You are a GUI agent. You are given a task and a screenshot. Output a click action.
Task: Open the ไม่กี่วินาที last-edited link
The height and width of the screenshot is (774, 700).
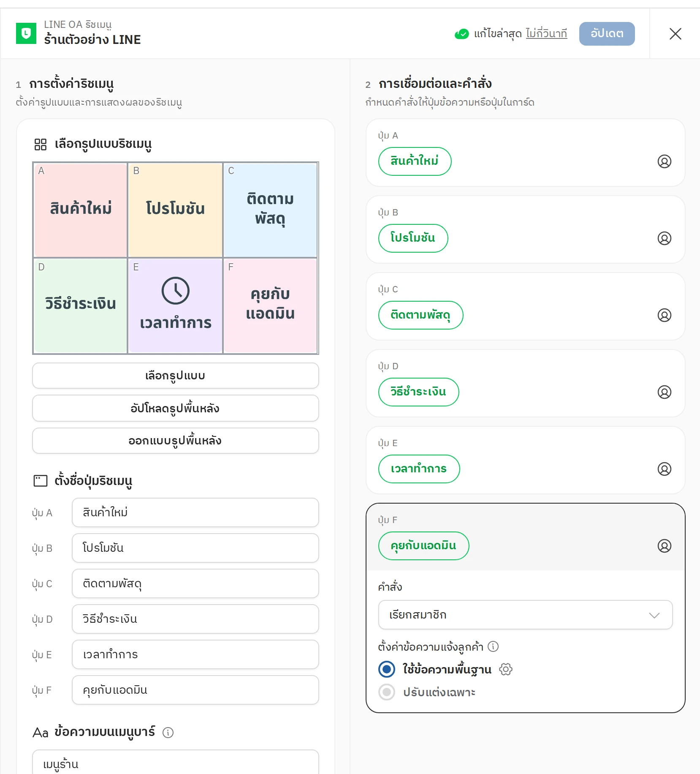click(546, 33)
